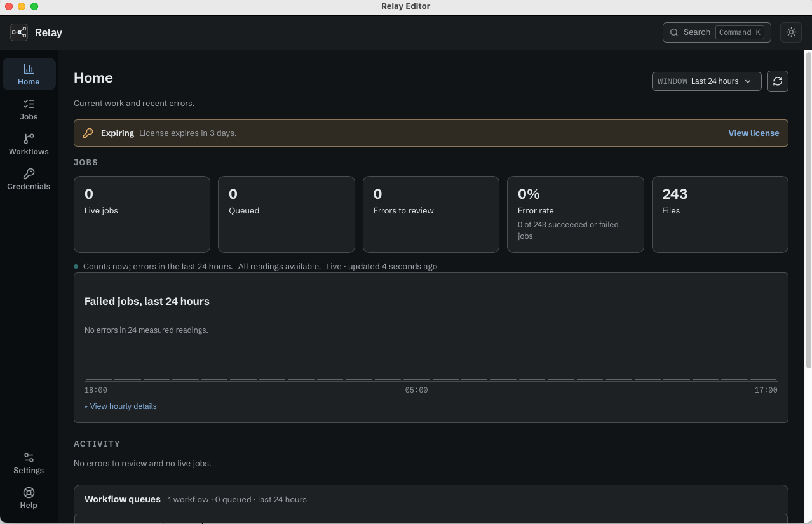Click '0 of 243 succeeded or failed jobs' text

coord(568,230)
